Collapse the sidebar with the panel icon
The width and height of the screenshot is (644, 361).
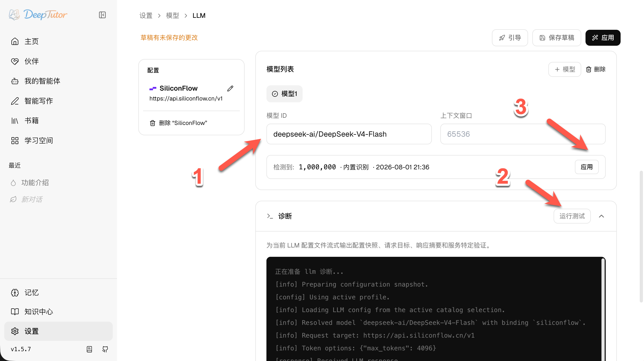coord(102,15)
